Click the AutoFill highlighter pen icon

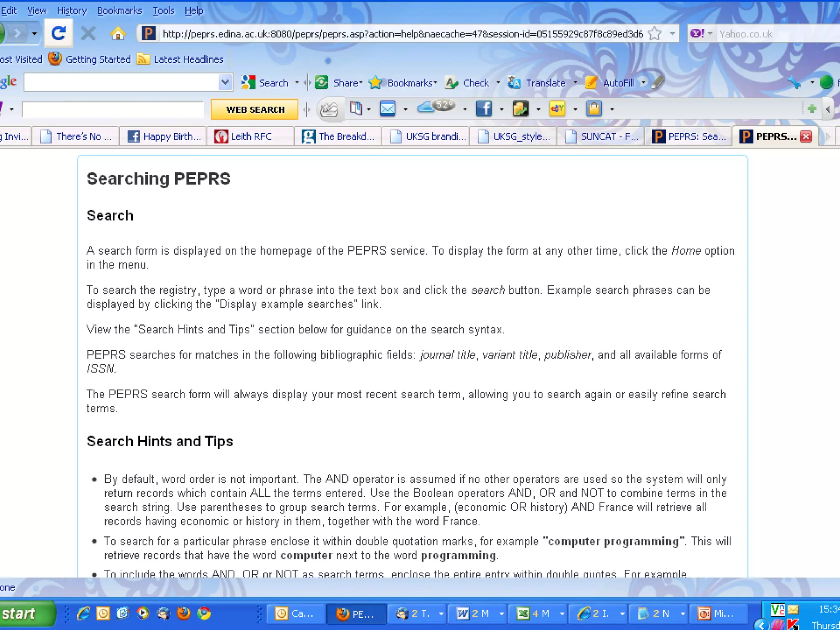pos(657,82)
